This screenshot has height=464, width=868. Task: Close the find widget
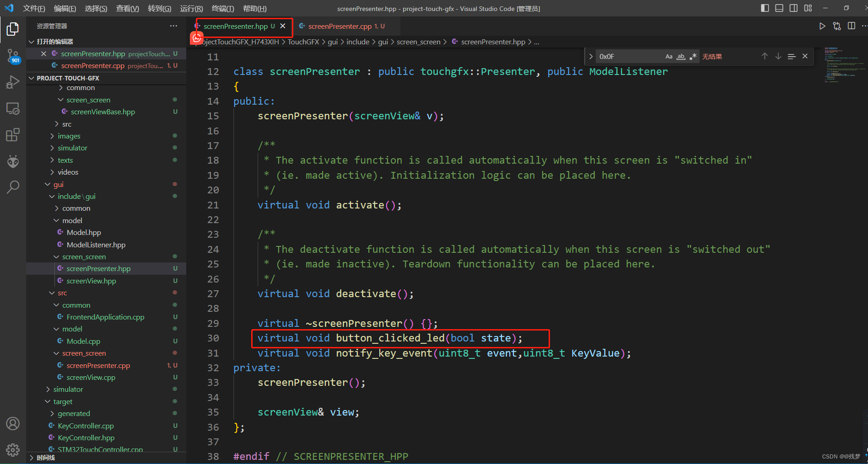point(805,56)
